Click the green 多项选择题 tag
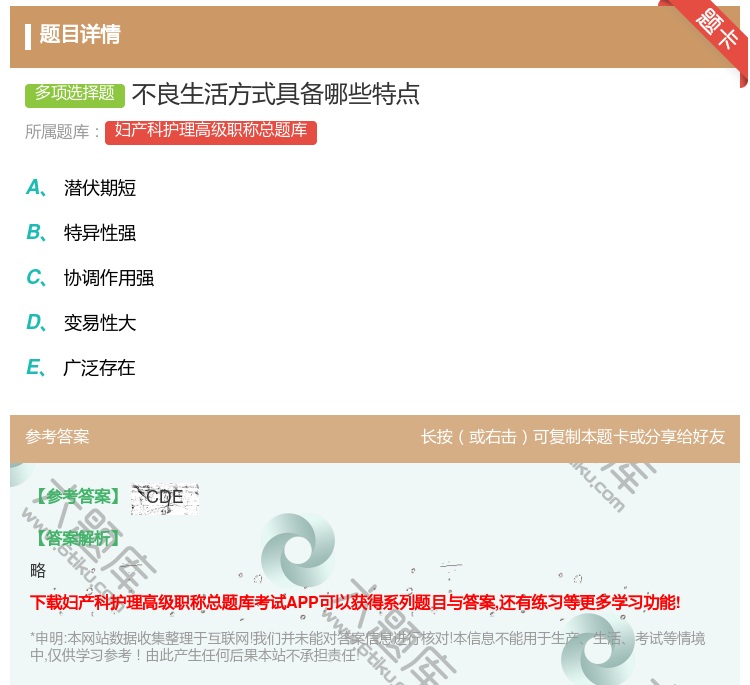The image size is (750, 685). point(75,95)
